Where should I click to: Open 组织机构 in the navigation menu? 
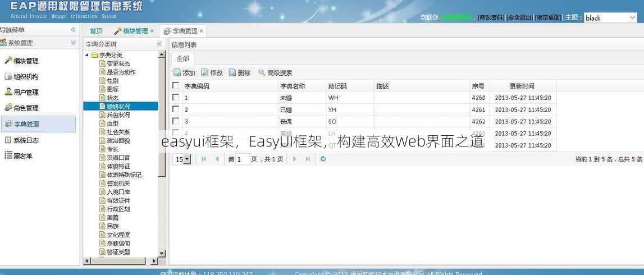point(22,76)
